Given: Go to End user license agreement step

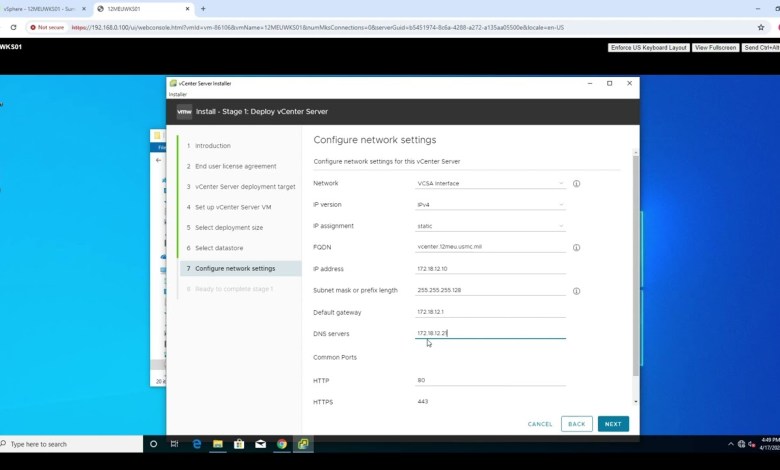Looking at the screenshot, I should (236, 166).
